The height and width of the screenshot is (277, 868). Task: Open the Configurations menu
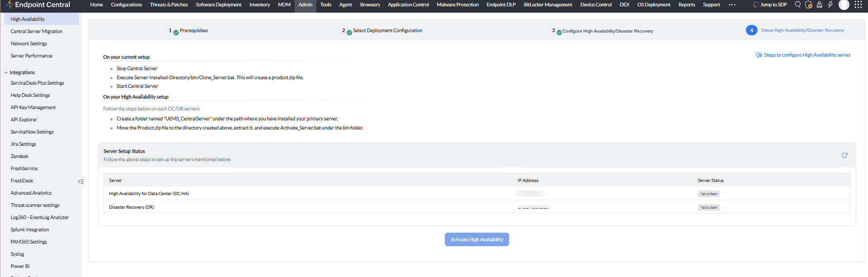126,5
